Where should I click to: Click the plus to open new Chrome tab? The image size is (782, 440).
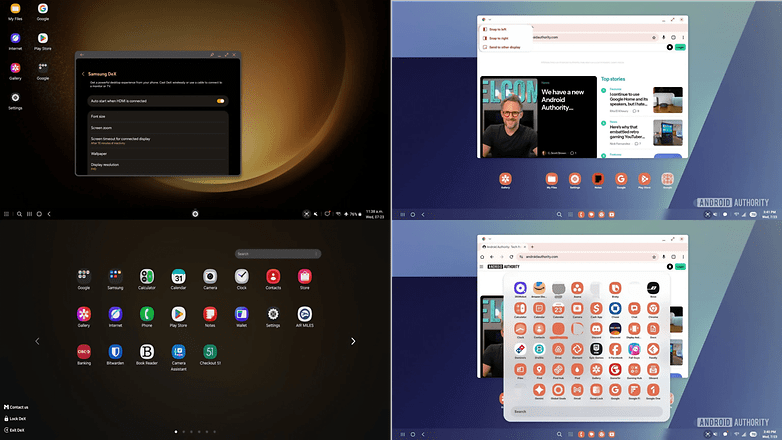click(532, 247)
